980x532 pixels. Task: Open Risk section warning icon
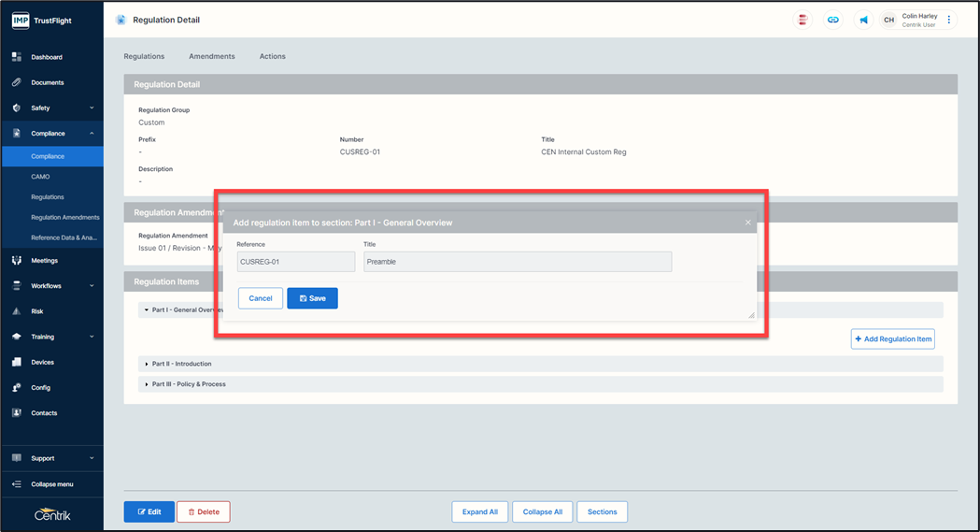[17, 311]
